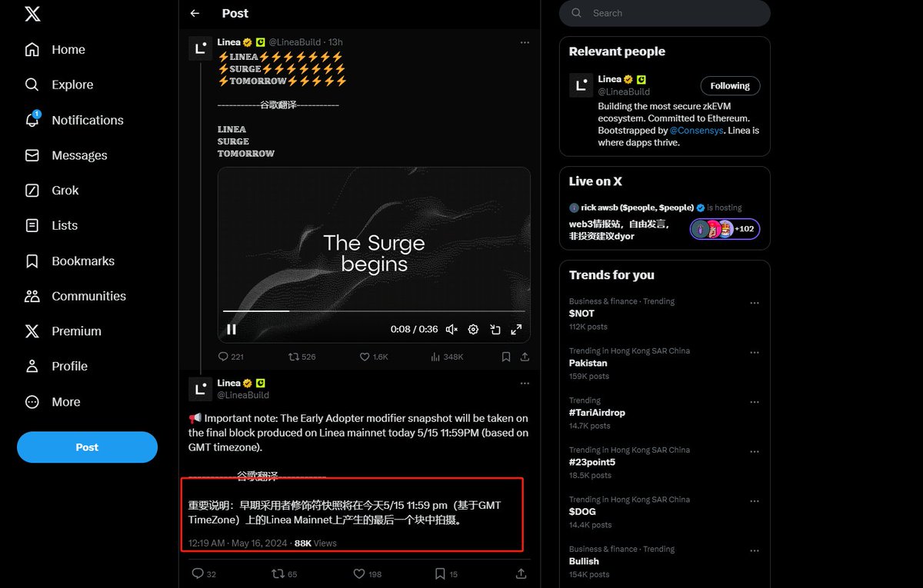This screenshot has height=588, width=923.
Task: Open Linea profile in Relevant people
Action: [x=609, y=78]
